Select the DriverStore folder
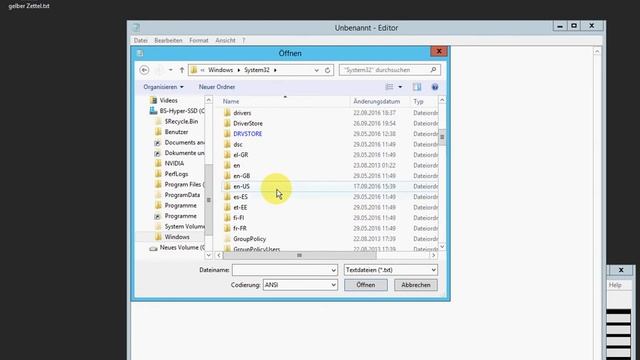This screenshot has height=360, width=640. click(248, 123)
